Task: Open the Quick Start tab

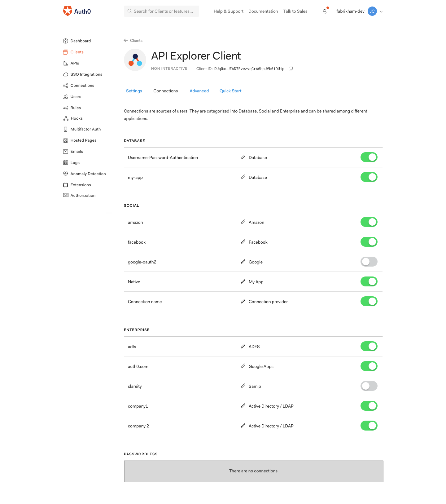Action: pos(230,91)
